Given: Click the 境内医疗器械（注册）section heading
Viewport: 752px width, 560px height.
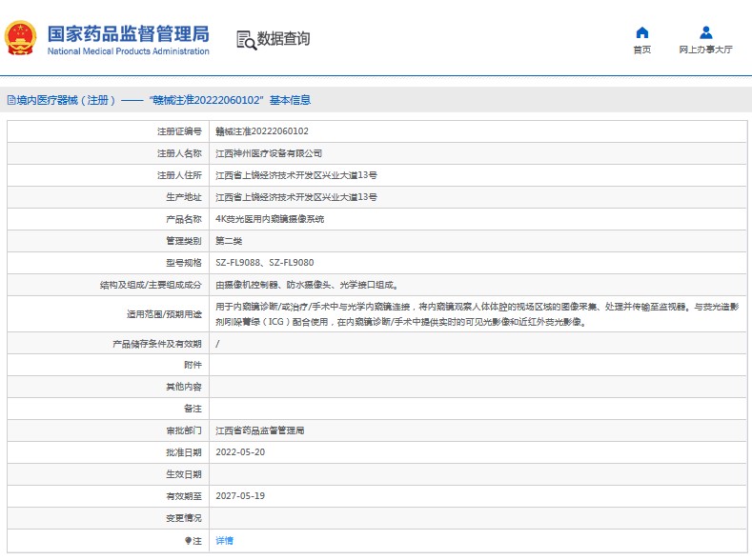Looking at the screenshot, I should (x=67, y=100).
